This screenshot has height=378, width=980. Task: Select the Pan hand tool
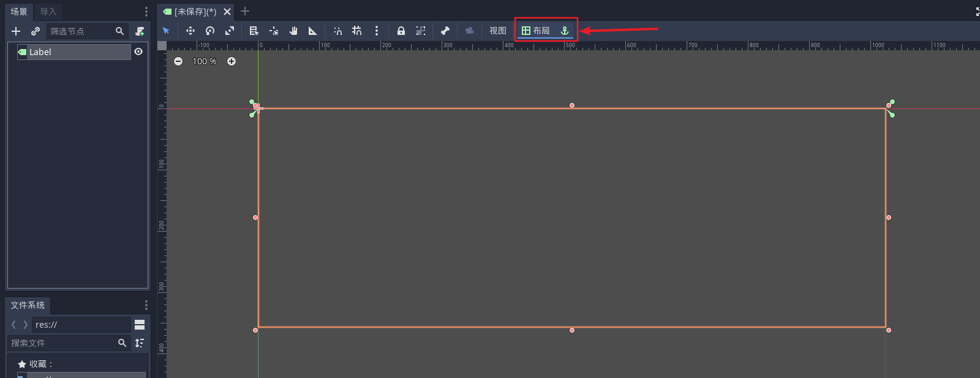293,31
